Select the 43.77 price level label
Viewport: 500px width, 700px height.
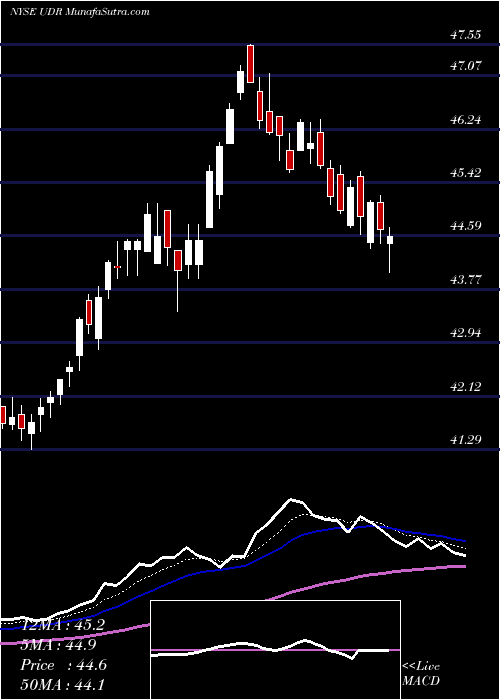(x=466, y=280)
